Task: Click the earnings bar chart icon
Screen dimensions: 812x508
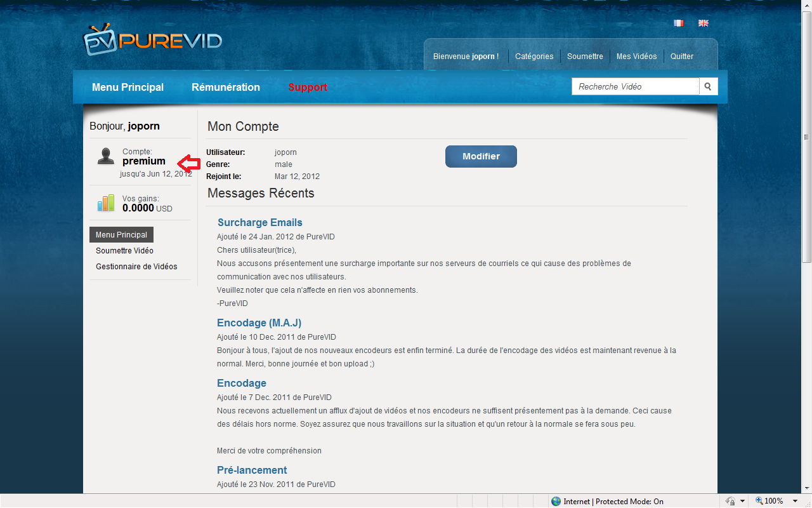Action: point(106,203)
